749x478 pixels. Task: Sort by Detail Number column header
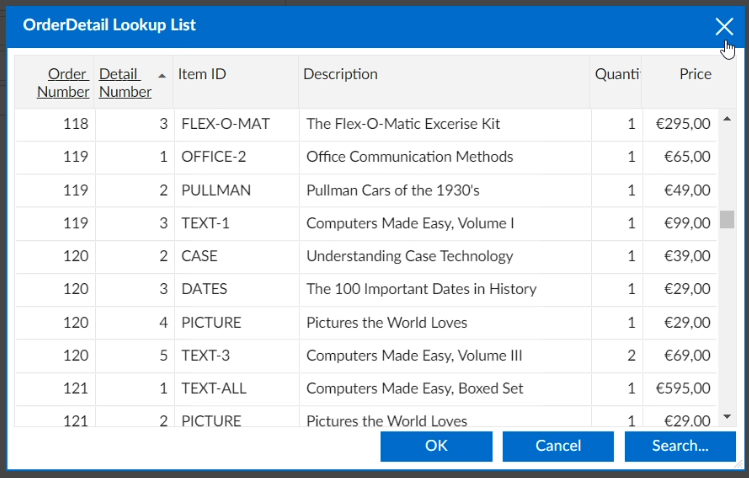[125, 83]
